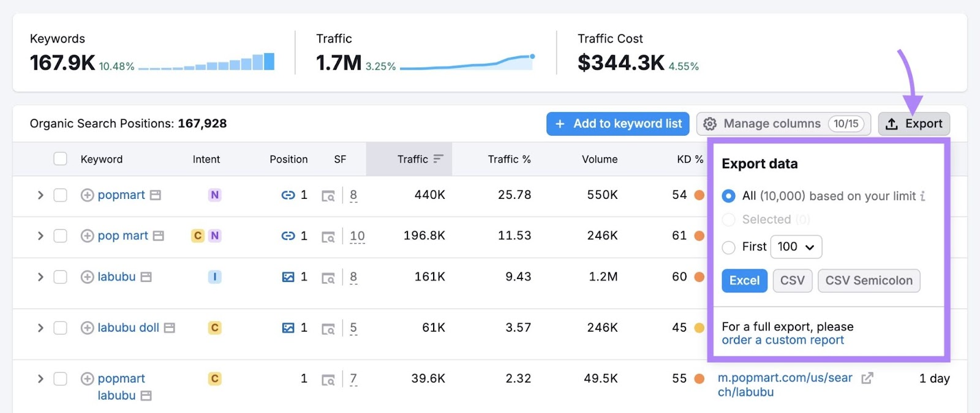Screen dimensions: 980x413
Task: Sort by the Volume column header
Action: (599, 159)
